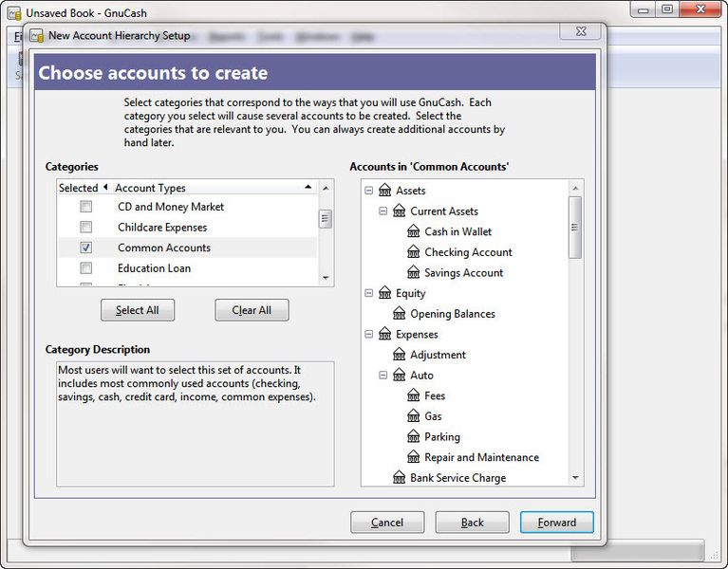728x569 pixels.
Task: Select Parking in the accounts tree
Action: click(x=442, y=436)
